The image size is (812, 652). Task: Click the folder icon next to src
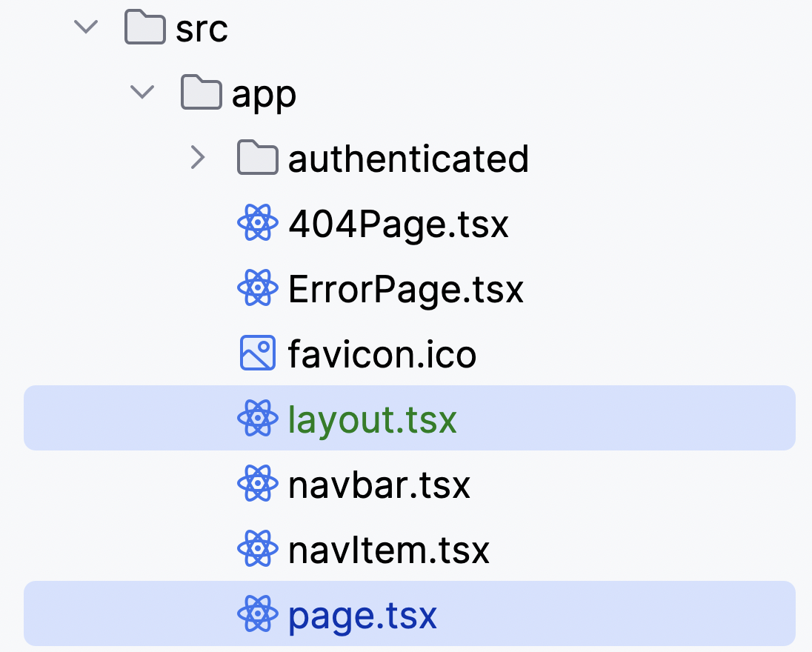(x=144, y=27)
